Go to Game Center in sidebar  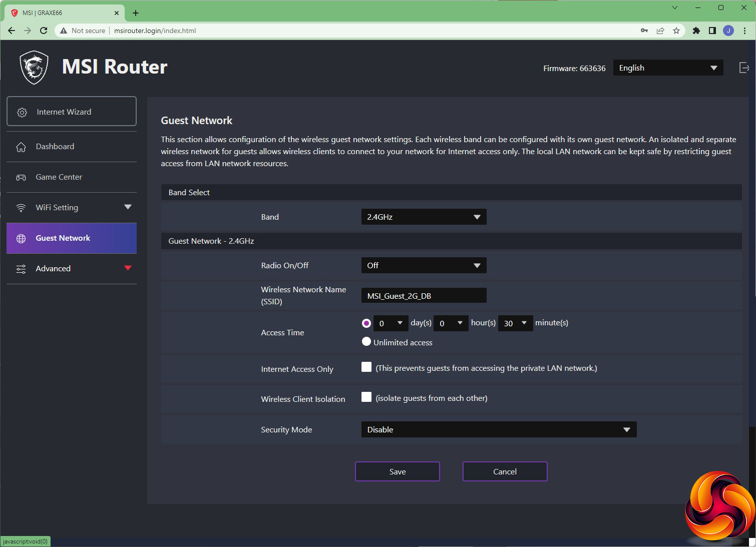(59, 177)
